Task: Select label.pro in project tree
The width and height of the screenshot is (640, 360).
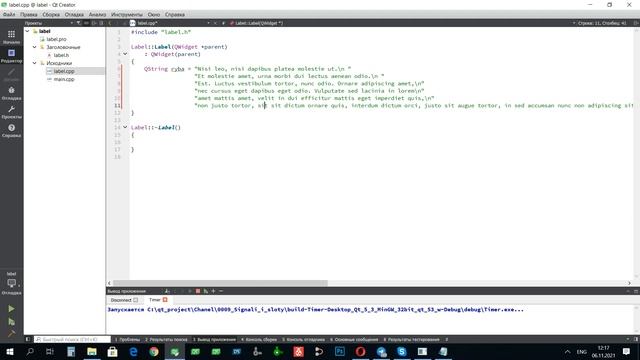Action: [56, 39]
